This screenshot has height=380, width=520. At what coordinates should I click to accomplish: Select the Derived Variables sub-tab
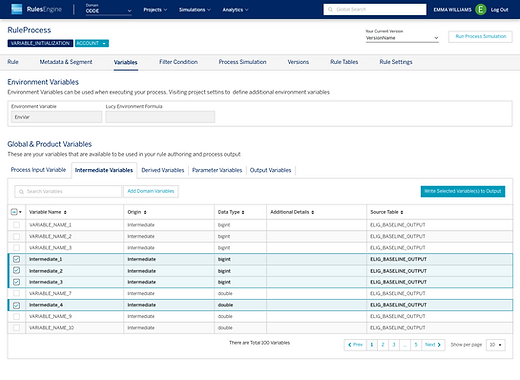tap(163, 170)
